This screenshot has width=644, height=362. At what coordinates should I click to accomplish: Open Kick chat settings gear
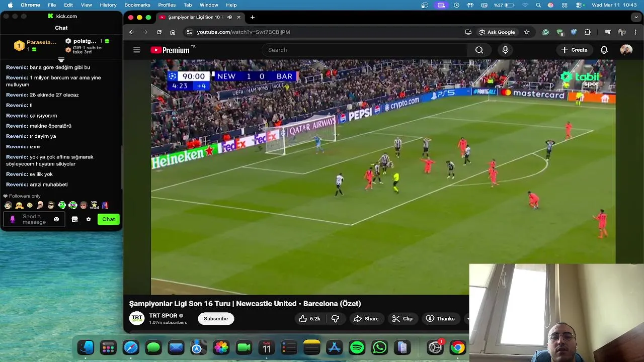[x=89, y=219]
